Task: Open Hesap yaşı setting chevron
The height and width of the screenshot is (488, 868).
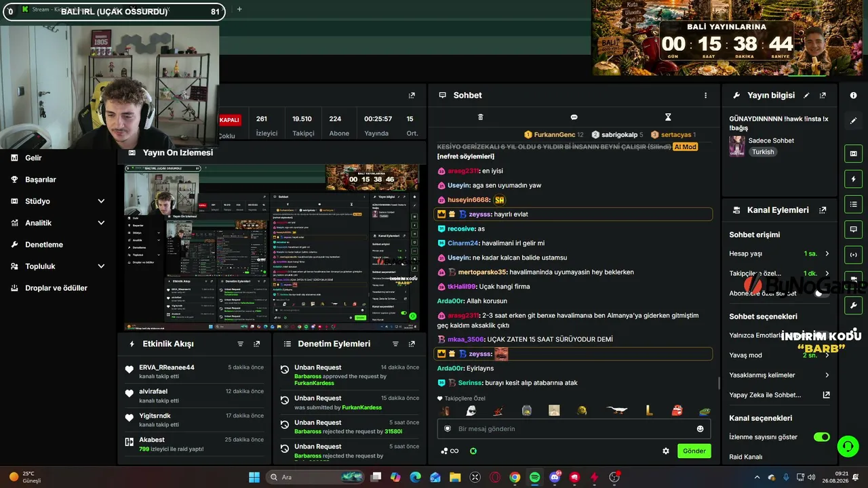Action: coord(827,253)
